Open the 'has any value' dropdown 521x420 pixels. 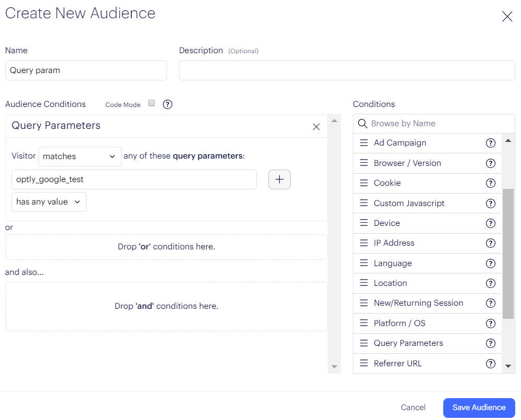(49, 202)
